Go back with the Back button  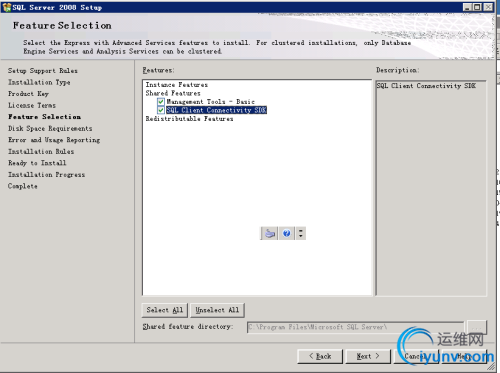point(320,356)
